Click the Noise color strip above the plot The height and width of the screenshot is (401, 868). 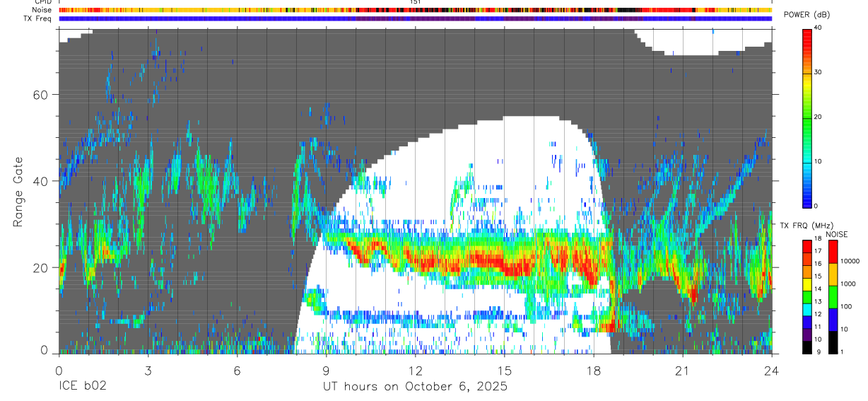click(x=415, y=10)
